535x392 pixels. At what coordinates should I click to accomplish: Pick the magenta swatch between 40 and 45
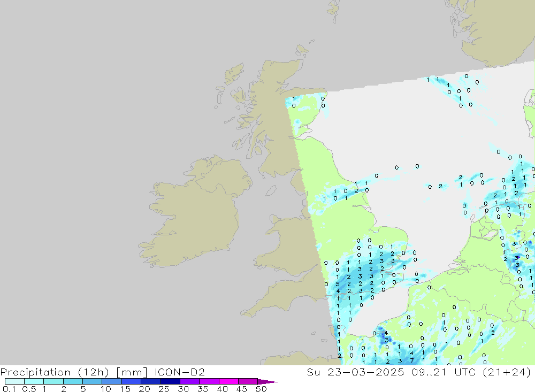(228, 381)
